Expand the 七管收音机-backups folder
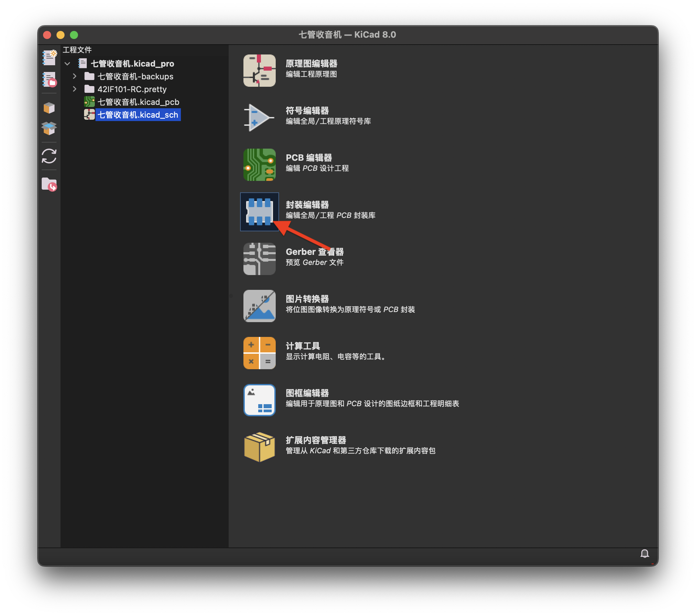This screenshot has width=696, height=616. pyautogui.click(x=74, y=76)
